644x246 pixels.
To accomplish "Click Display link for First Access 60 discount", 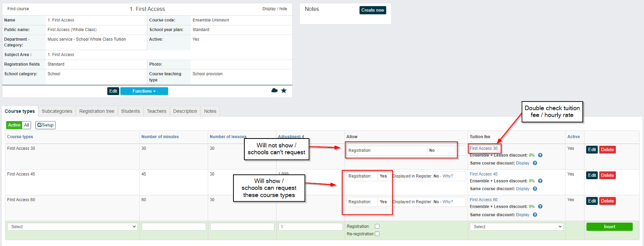I will pos(522,215).
